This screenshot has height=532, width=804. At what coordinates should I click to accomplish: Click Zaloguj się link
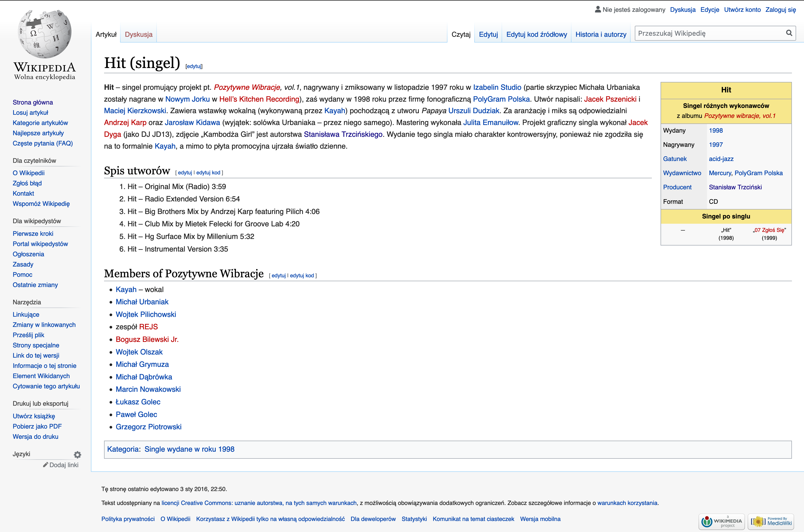(x=780, y=9)
